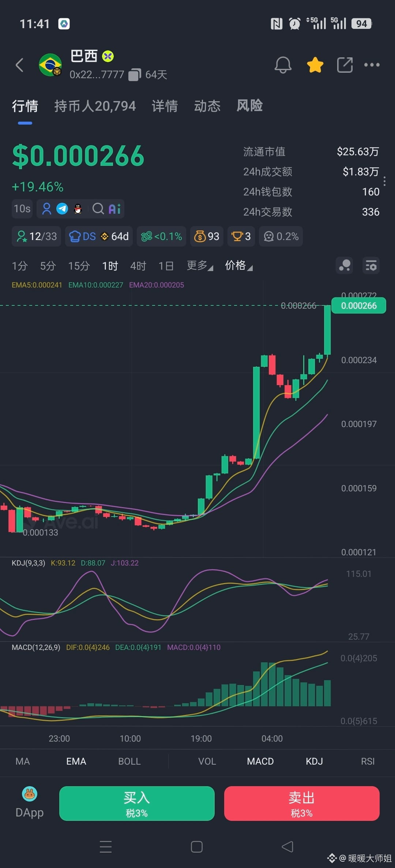The image size is (395, 868).
Task: Tap EMA5:0.000241 indicator label
Action: coord(37,285)
